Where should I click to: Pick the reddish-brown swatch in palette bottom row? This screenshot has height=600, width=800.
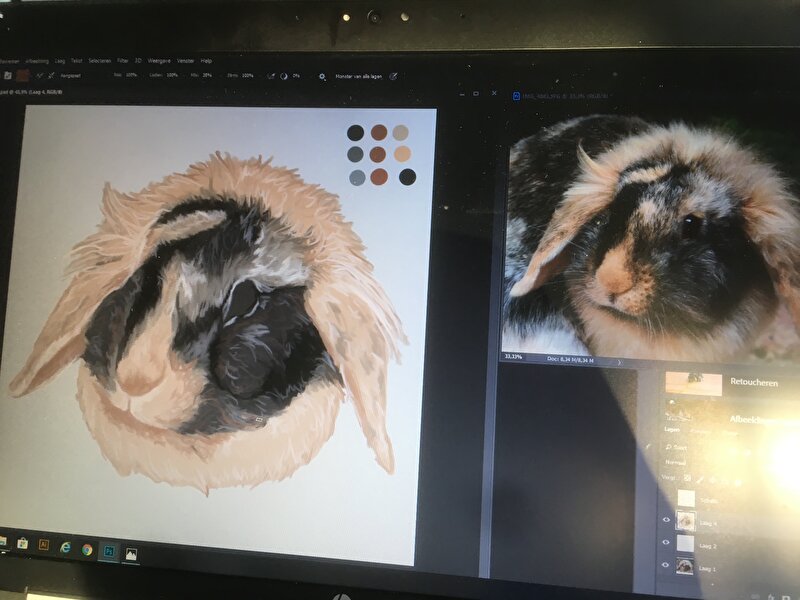[379, 177]
